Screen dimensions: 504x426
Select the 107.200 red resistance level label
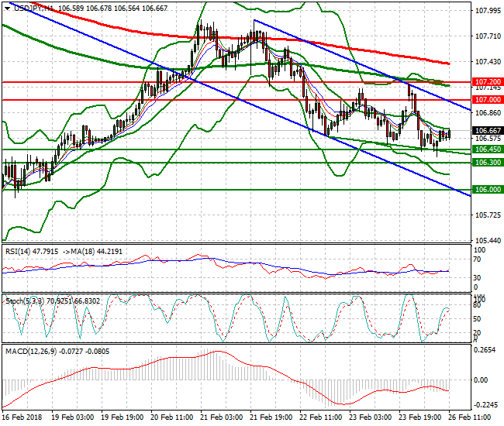488,82
